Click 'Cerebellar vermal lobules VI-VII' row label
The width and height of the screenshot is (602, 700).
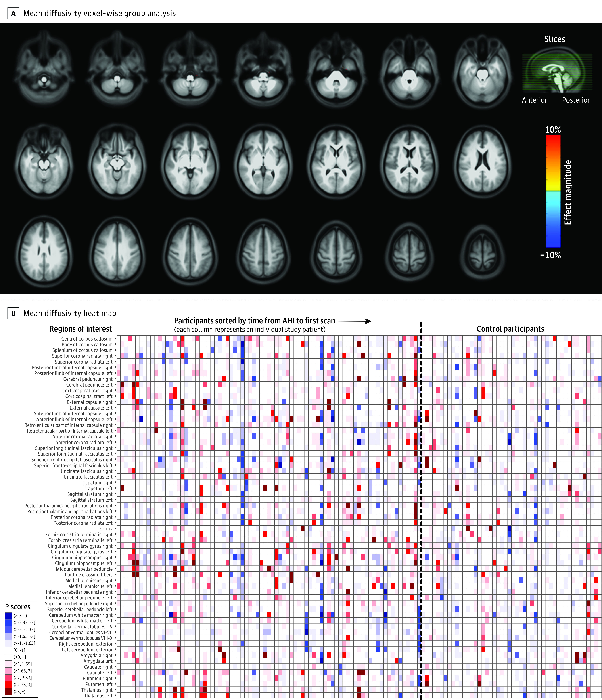(x=81, y=632)
